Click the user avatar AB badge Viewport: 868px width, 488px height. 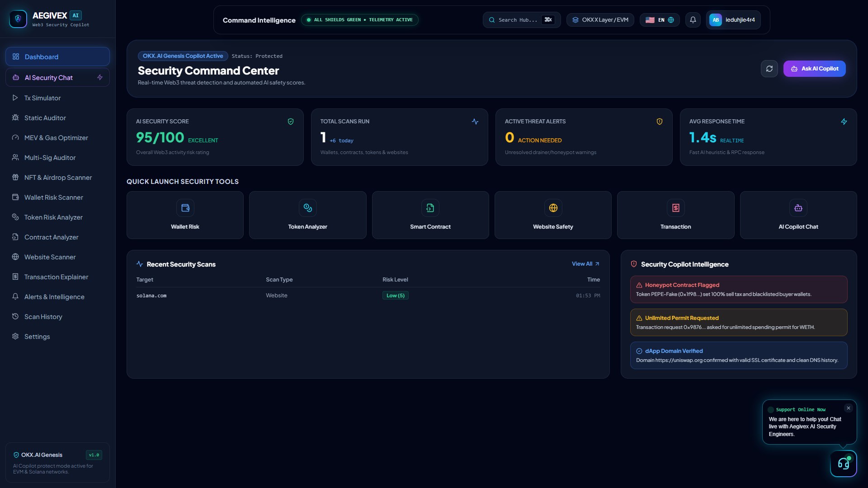(x=716, y=20)
